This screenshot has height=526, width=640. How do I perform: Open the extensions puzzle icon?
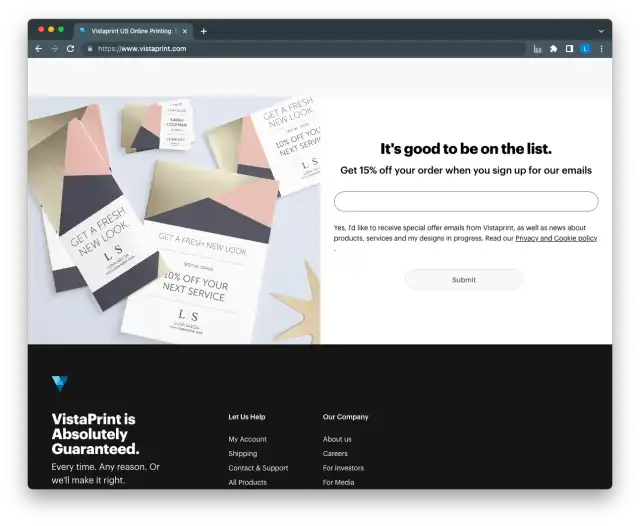[x=553, y=49]
